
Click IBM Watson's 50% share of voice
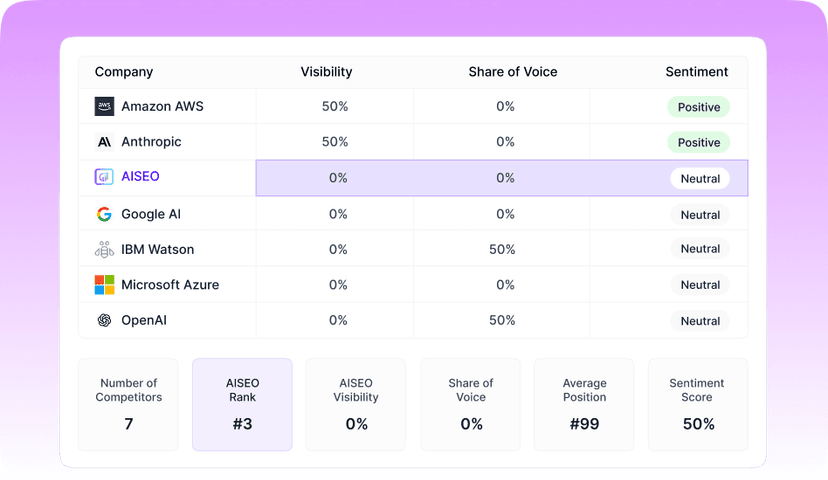(x=502, y=249)
